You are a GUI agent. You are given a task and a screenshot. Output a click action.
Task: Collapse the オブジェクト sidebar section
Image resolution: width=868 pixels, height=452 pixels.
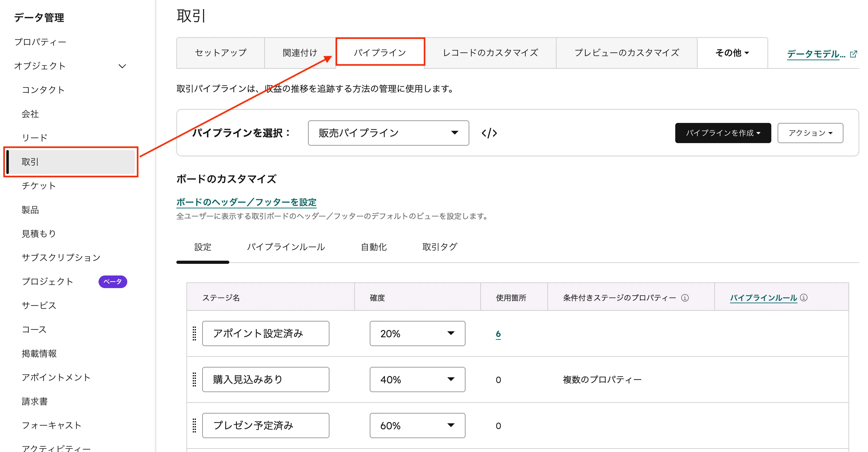point(123,66)
